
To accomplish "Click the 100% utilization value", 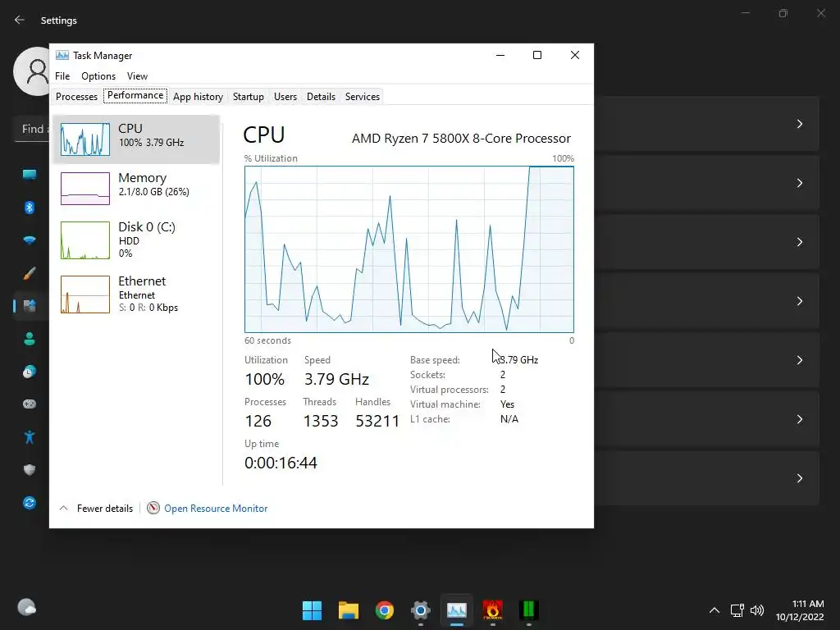I will coord(265,379).
